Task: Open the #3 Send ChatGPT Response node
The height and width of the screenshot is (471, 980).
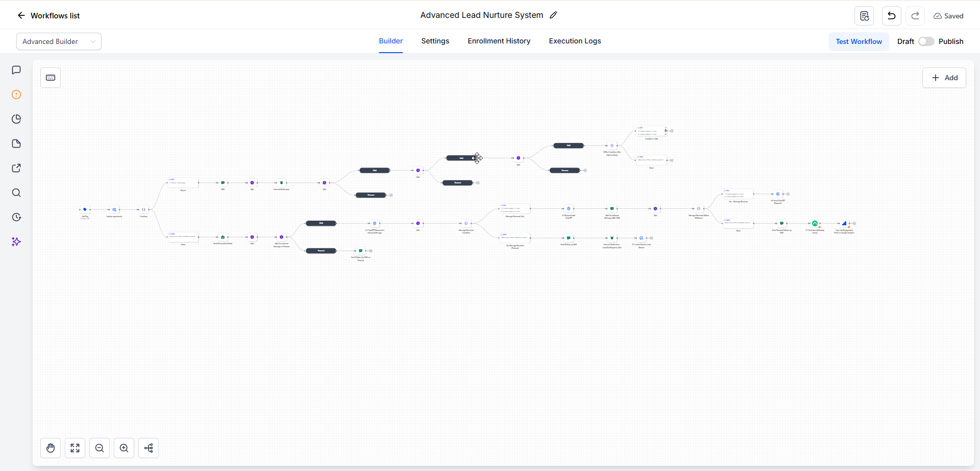Action: point(778,194)
